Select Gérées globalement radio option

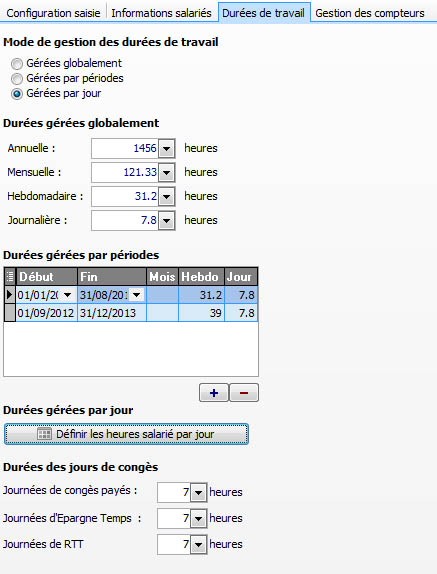[x=17, y=64]
